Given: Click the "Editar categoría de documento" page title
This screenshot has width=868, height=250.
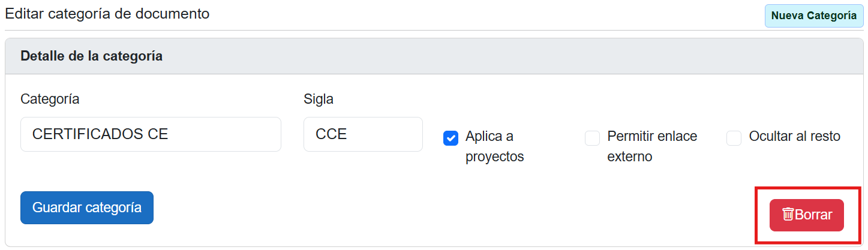Looking at the screenshot, I should click(x=107, y=13).
